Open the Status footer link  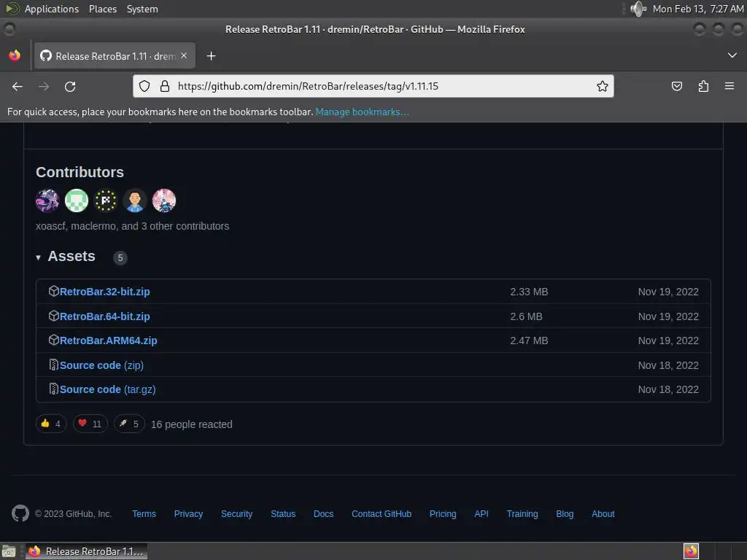[x=283, y=514]
